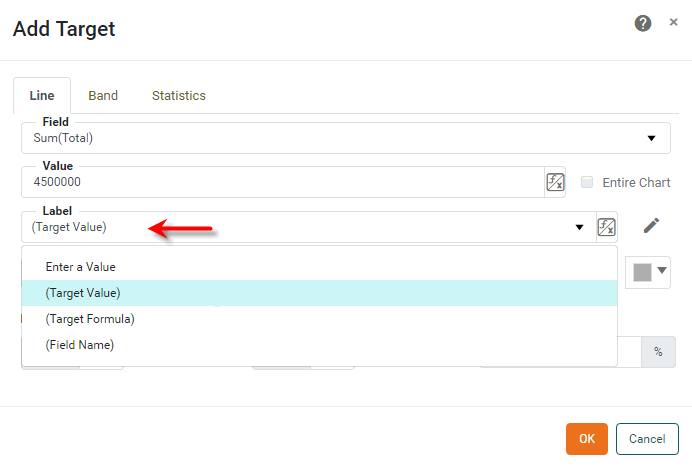
Task: Click the pencil edit label format icon
Action: (651, 226)
